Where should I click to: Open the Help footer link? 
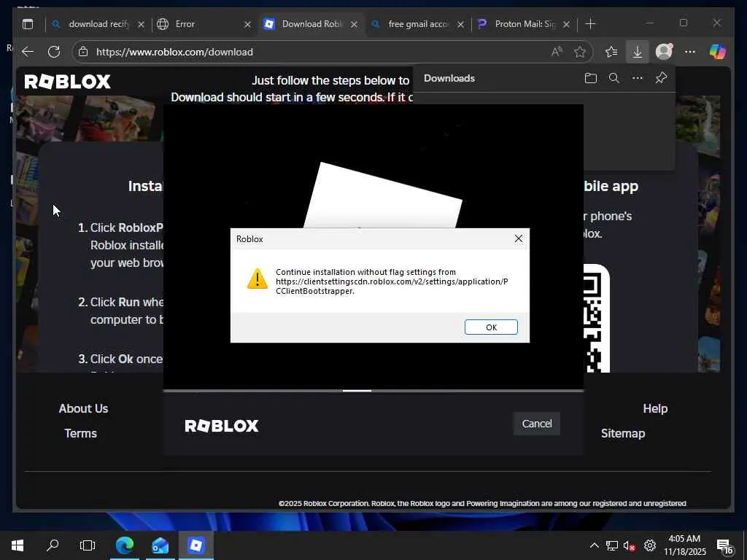pos(655,408)
